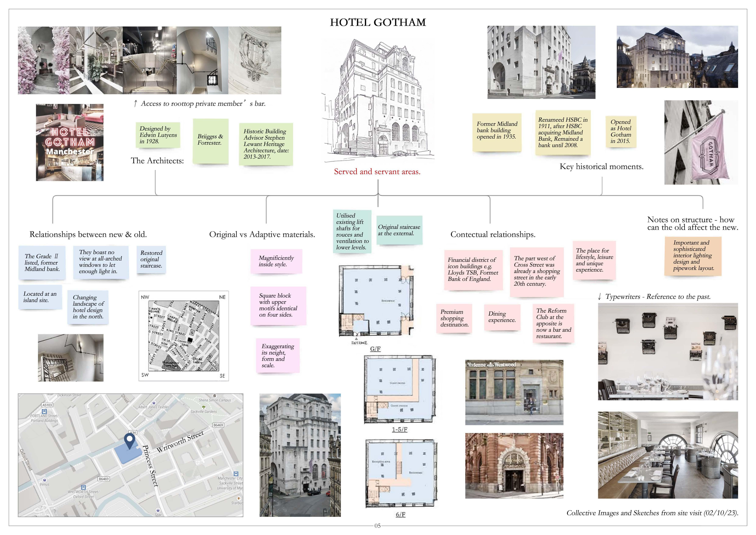
Task: Click the HOTEL GOTHAM page title
Action: (378, 22)
